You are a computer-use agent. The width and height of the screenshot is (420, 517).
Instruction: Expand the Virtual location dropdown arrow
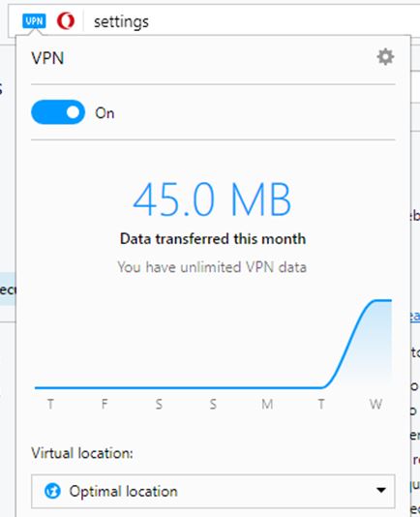pyautogui.click(x=381, y=490)
